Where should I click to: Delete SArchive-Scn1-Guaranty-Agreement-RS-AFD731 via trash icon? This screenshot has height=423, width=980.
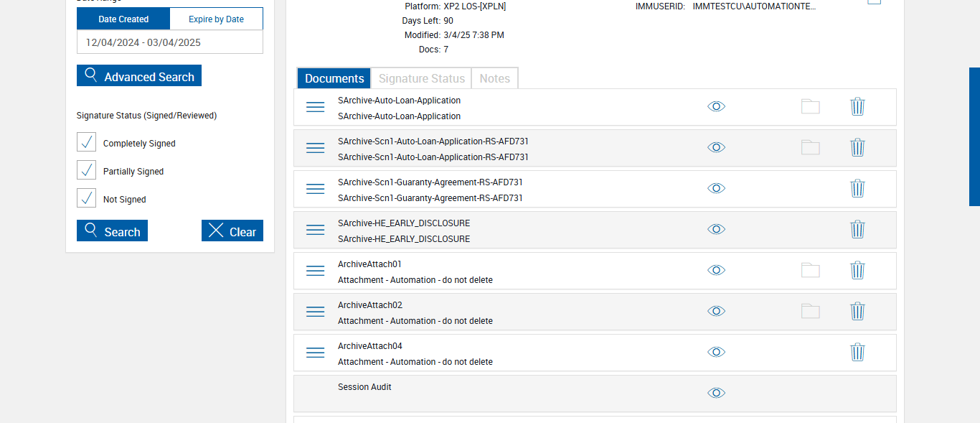pos(857,188)
